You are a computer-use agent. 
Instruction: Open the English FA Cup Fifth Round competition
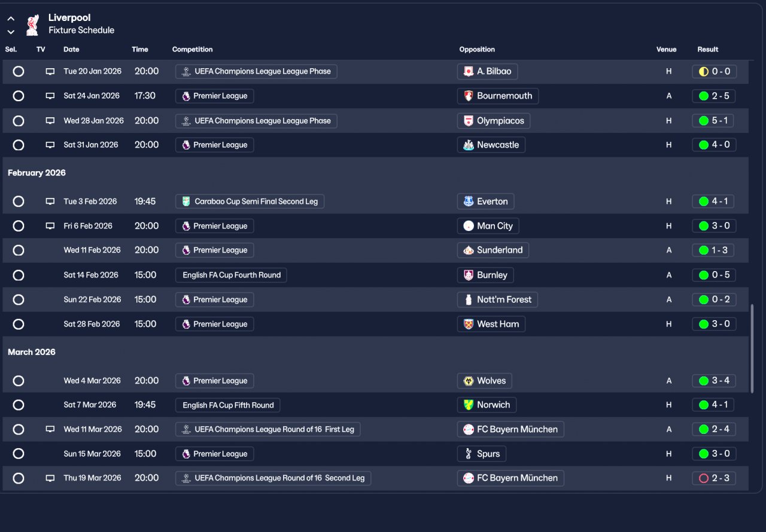point(227,405)
